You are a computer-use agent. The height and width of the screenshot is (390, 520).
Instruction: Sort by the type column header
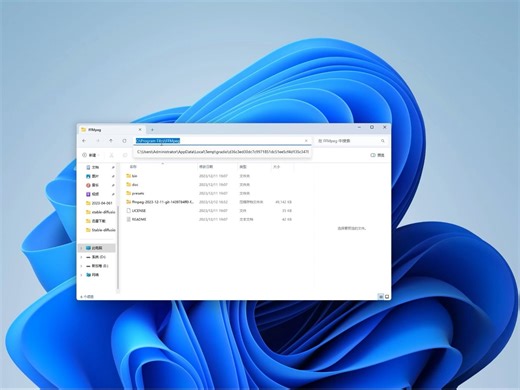coord(243,167)
